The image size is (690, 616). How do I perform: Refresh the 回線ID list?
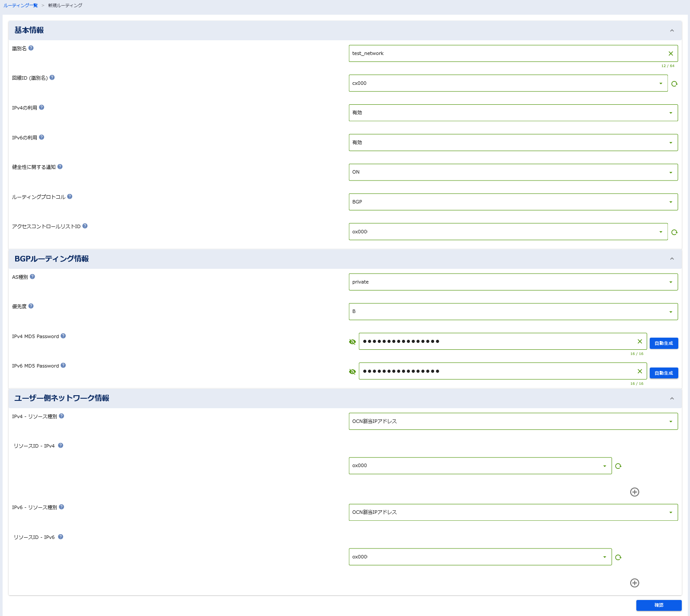(674, 84)
